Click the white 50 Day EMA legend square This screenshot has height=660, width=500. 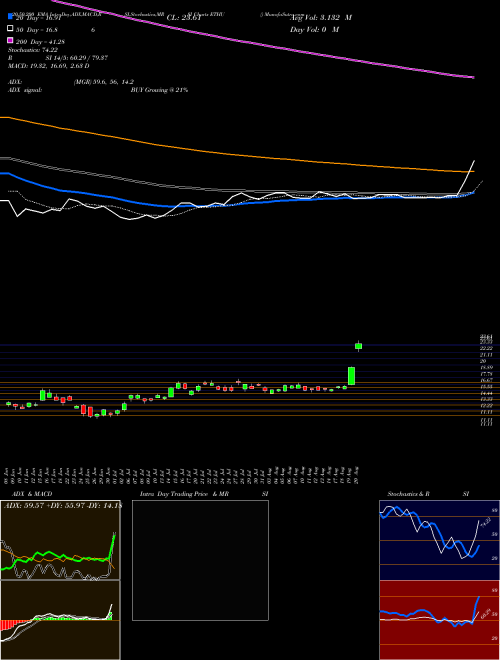click(10, 29)
